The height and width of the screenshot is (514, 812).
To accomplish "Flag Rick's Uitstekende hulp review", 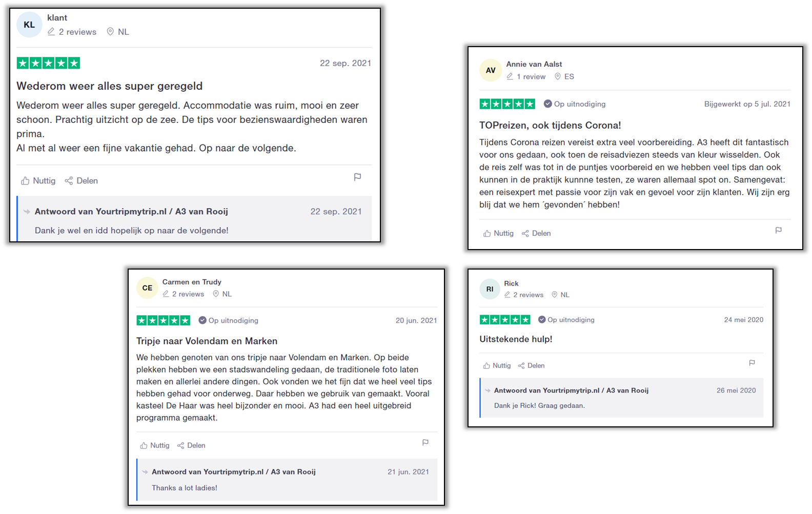I will click(752, 363).
